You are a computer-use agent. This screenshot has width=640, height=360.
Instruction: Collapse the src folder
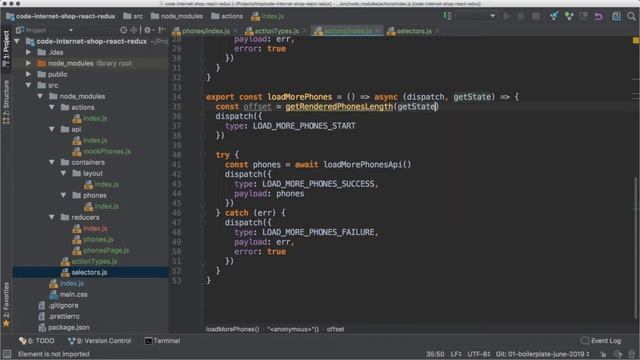29,85
